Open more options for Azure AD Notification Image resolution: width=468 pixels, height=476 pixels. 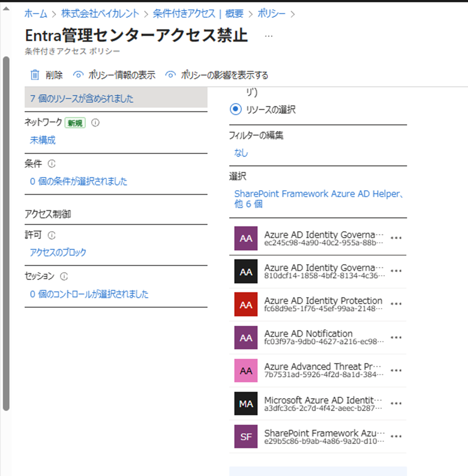pos(396,338)
